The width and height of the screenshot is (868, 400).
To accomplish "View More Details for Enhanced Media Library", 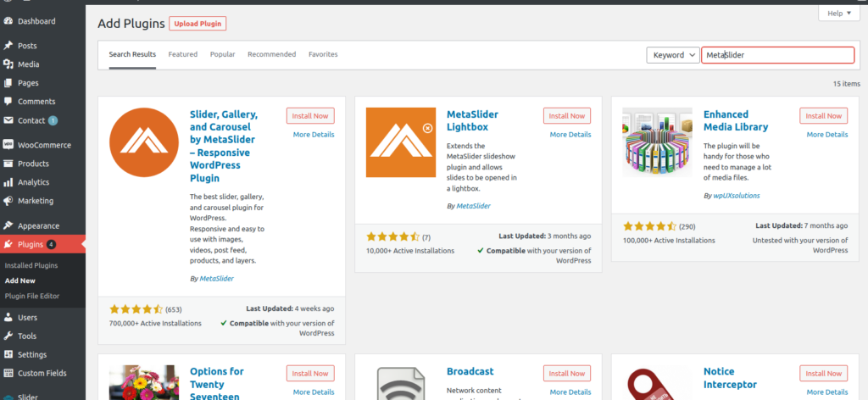I will click(x=826, y=135).
